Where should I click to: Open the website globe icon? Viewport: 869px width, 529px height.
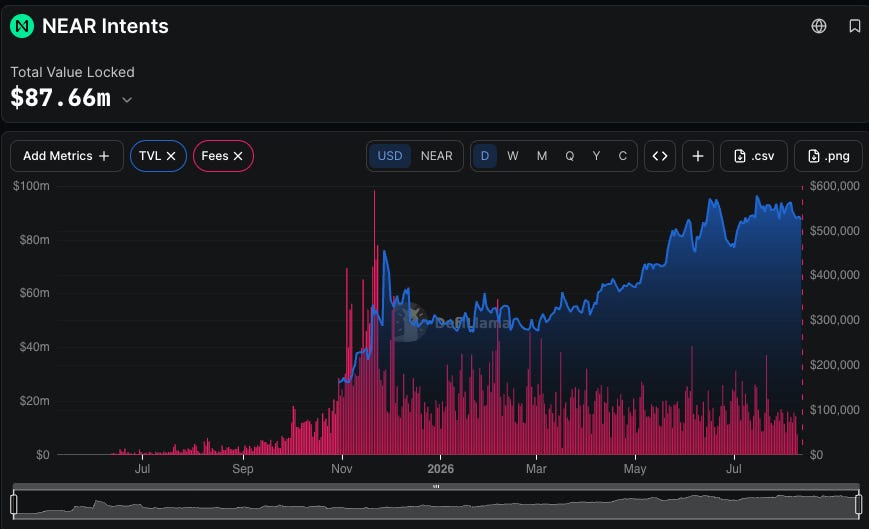pos(819,26)
